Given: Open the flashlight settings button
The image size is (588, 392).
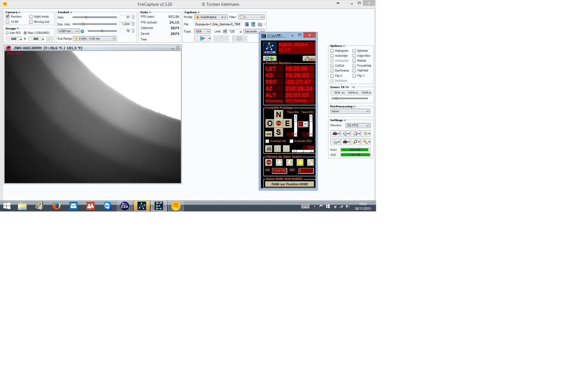Looking at the screenshot, I should coord(366,142).
